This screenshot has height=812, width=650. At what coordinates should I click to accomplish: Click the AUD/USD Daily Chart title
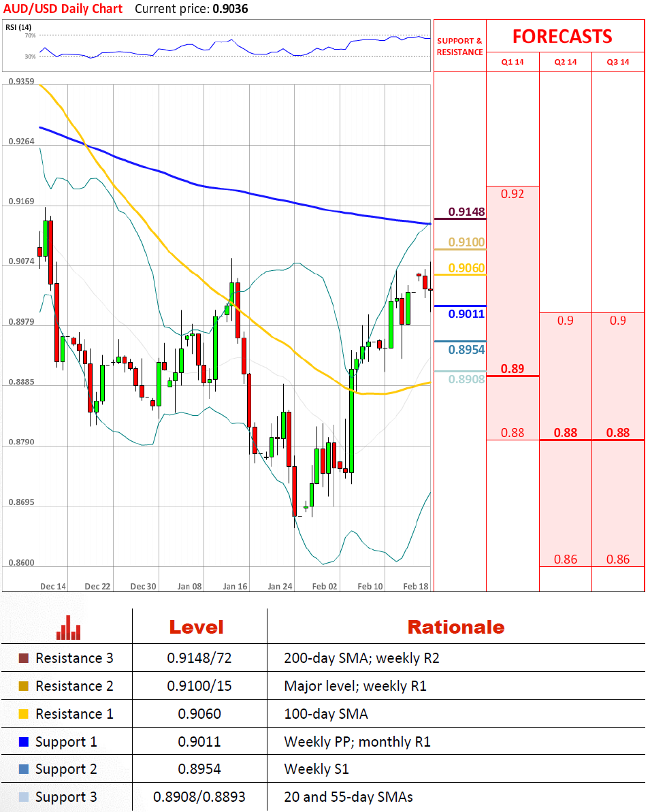click(62, 9)
